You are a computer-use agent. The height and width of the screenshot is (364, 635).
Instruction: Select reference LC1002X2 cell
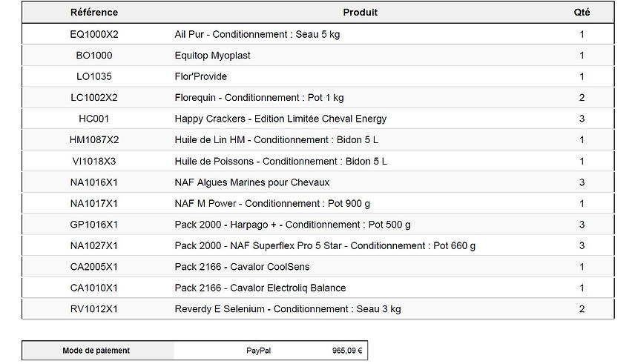tap(93, 98)
